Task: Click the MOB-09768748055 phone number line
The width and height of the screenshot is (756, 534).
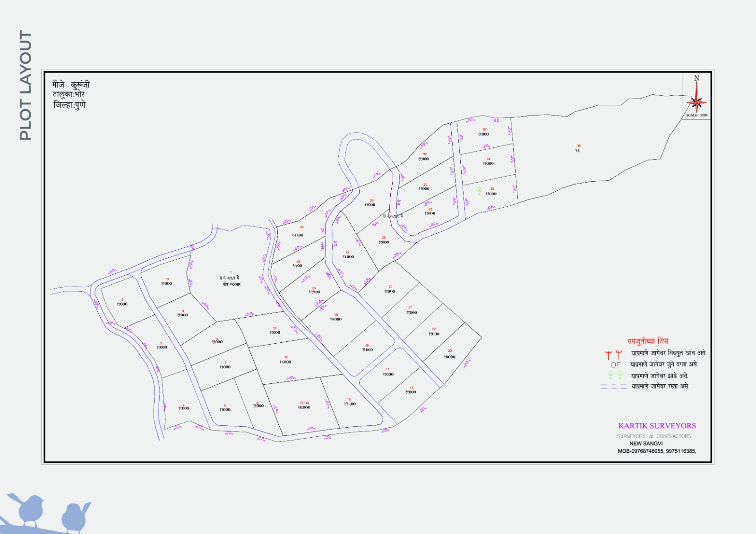Action: pos(657,451)
